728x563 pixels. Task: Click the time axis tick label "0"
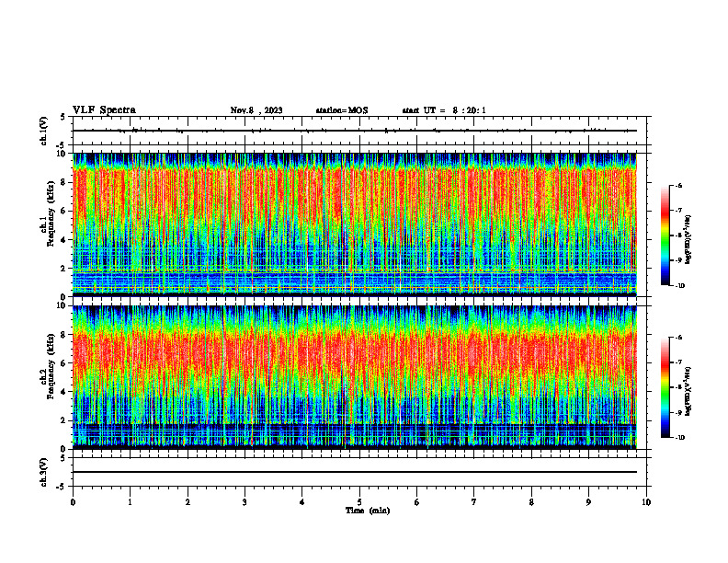73,502
